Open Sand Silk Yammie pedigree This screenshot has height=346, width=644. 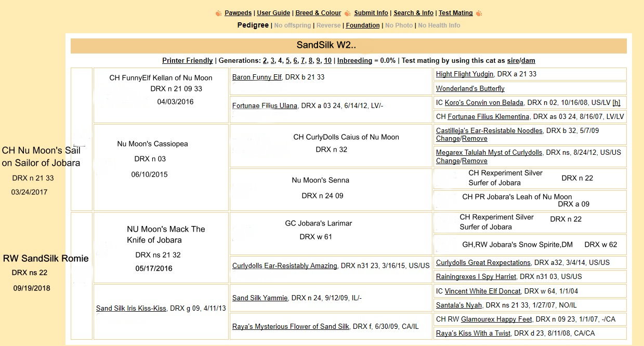[260, 298]
